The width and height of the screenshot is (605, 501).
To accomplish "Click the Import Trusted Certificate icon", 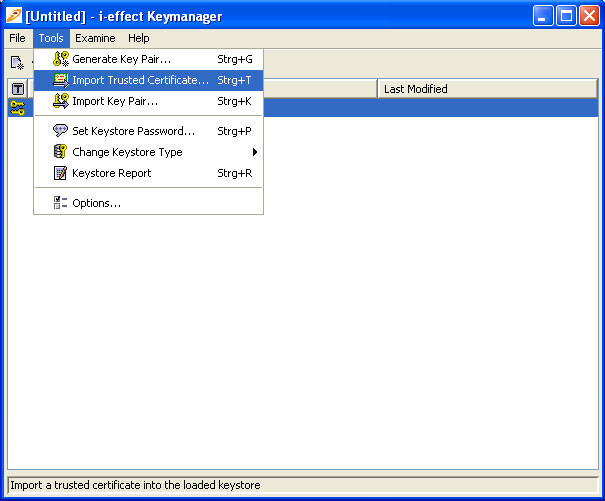I will 60,80.
